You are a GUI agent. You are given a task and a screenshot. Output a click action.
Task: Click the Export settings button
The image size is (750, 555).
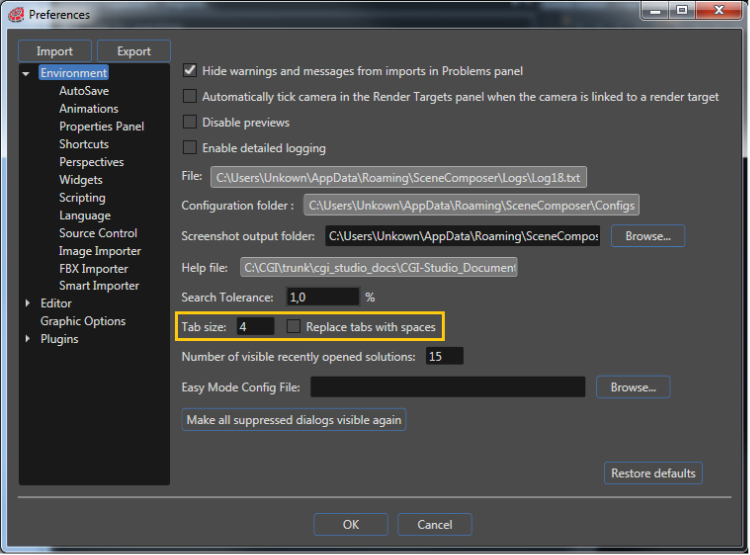tap(134, 51)
